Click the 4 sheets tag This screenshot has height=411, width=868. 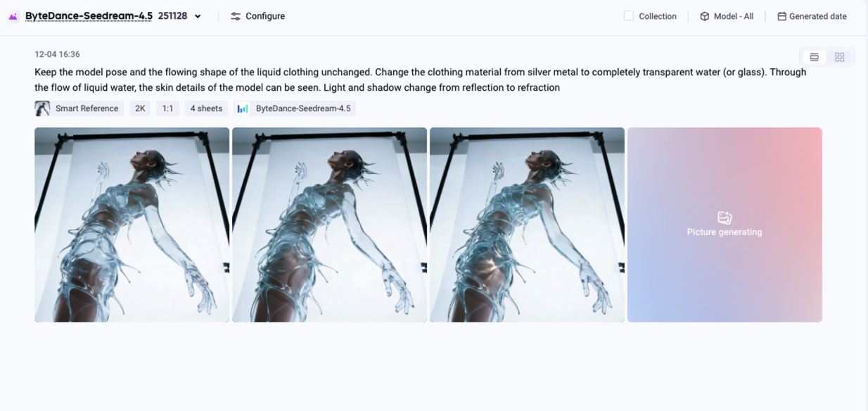click(x=206, y=108)
